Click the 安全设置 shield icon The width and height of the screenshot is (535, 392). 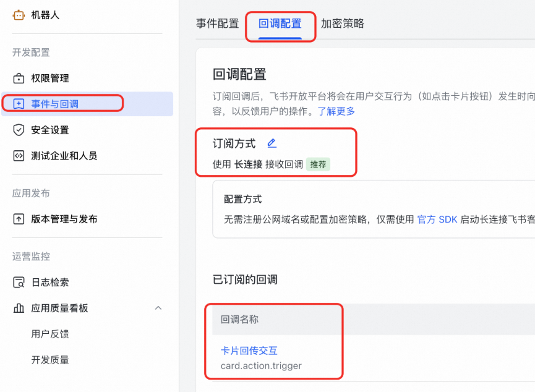pos(19,130)
